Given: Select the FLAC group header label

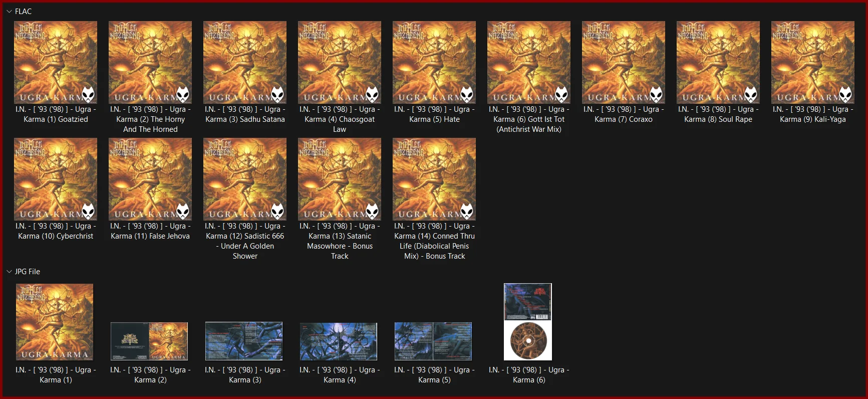Looking at the screenshot, I should coord(23,12).
